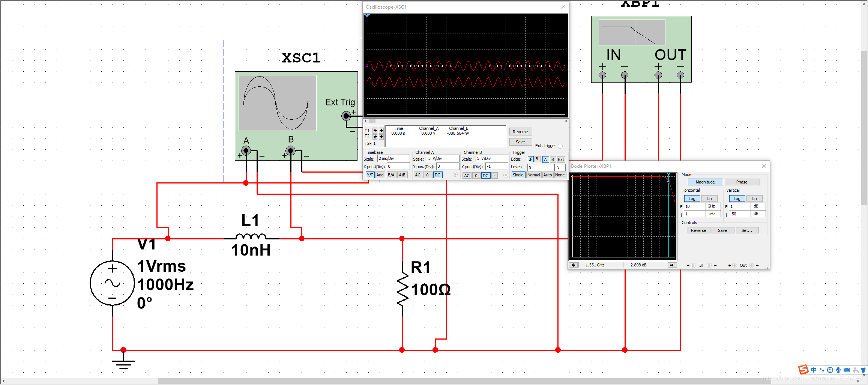Set Channel B coupling to AC

tap(467, 175)
